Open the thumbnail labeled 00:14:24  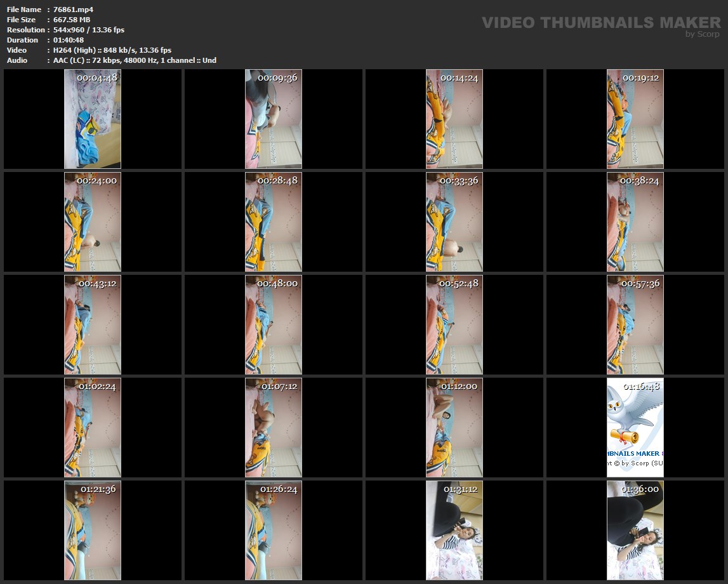pyautogui.click(x=454, y=119)
